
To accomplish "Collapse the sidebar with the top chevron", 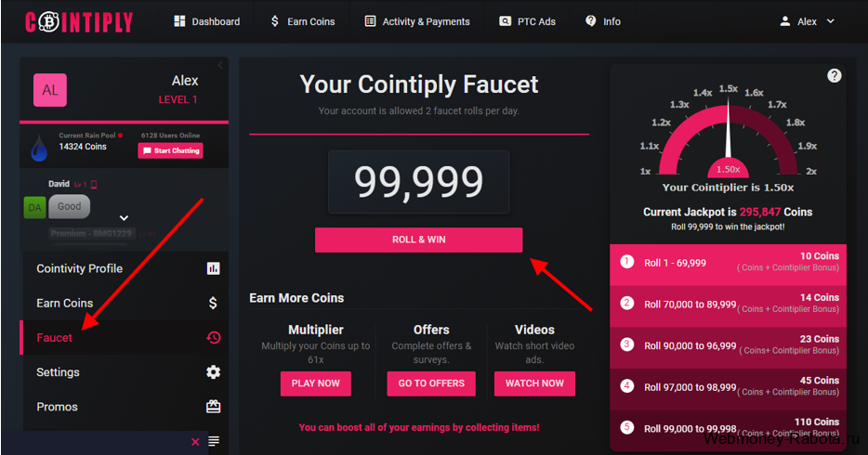I will click(x=220, y=65).
